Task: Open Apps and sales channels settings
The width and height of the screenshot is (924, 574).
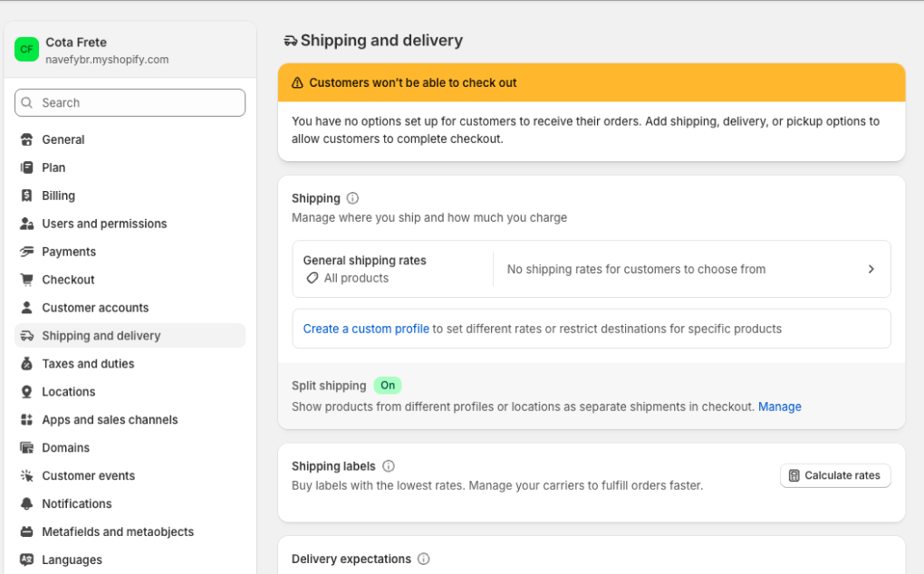Action: pyautogui.click(x=110, y=420)
